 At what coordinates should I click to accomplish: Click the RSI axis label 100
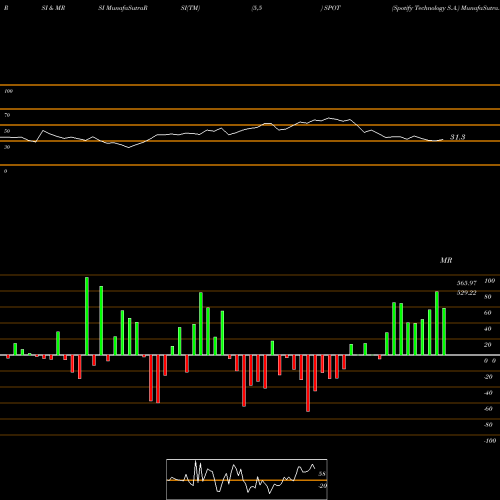tap(8, 91)
